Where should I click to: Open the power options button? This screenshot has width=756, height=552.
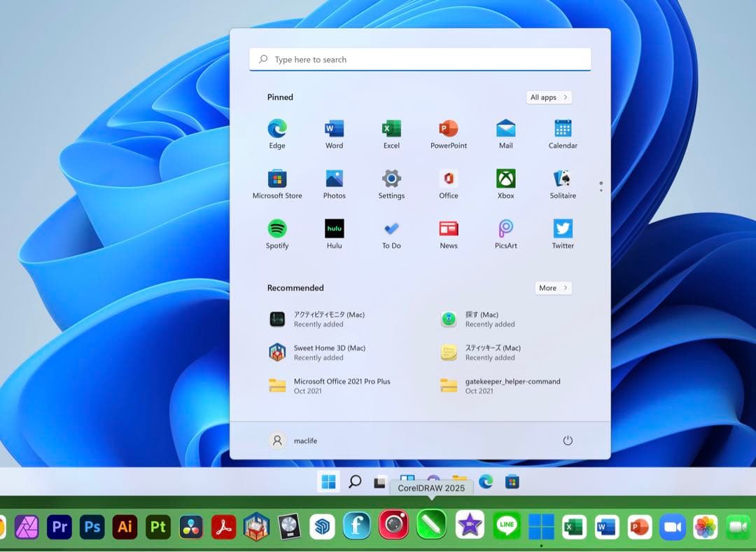click(x=568, y=441)
